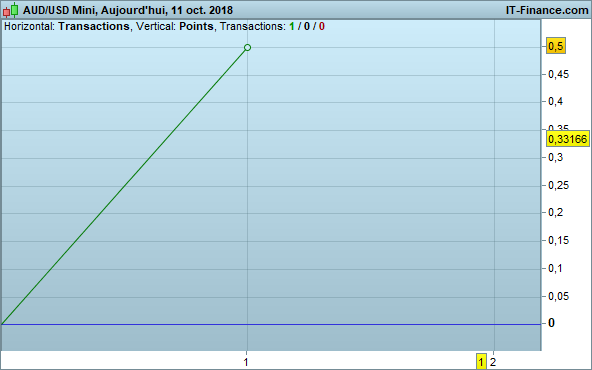Viewport: 592px width, 370px height.
Task: Click the 0,5 highlighted price label
Action: click(556, 46)
